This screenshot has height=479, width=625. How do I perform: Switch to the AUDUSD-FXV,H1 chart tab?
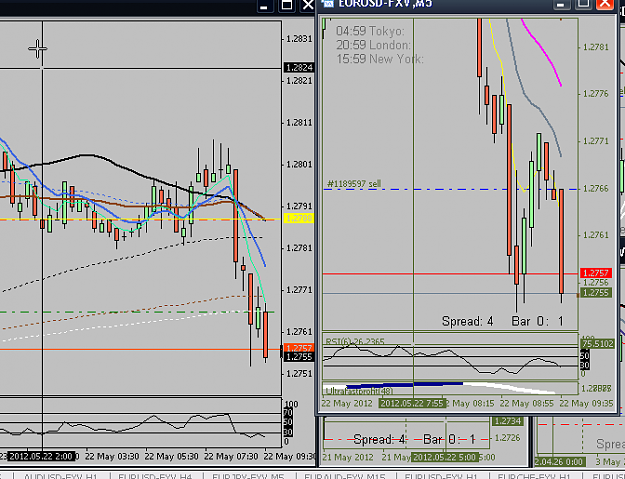[61, 476]
